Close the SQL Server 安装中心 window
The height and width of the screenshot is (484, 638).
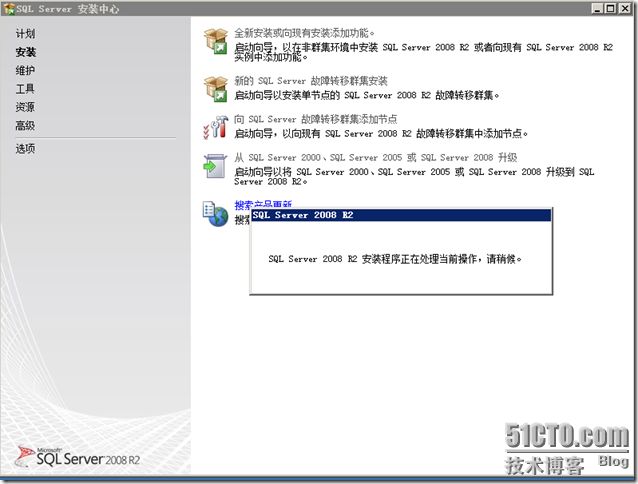(625, 8)
